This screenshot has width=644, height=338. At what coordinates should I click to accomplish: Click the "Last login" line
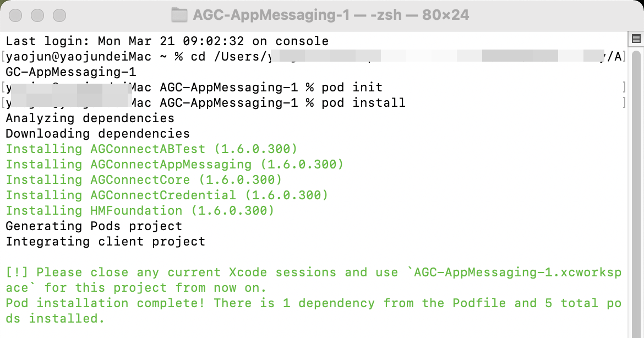[167, 41]
